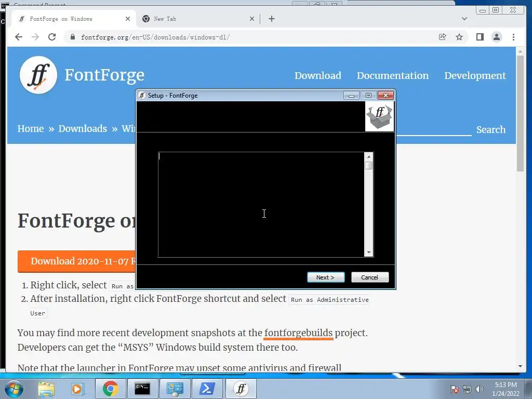Viewport: 532px width, 399px height.
Task: Click the FontForge round site logo
Action: pyautogui.click(x=38, y=75)
